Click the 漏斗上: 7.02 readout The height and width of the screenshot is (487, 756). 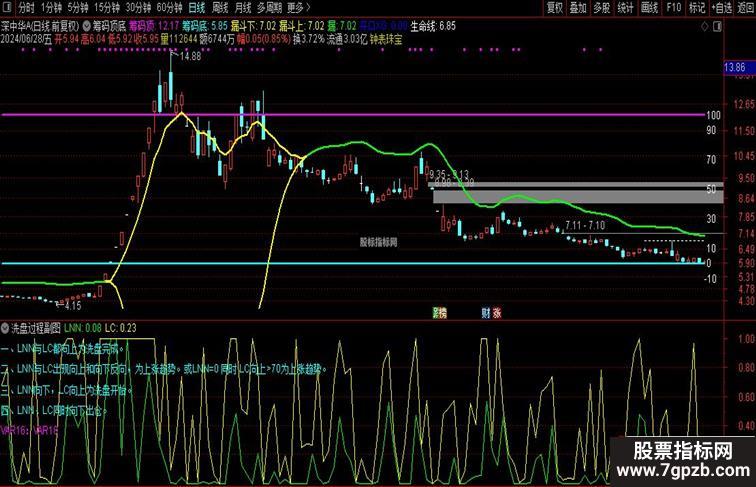click(x=302, y=26)
